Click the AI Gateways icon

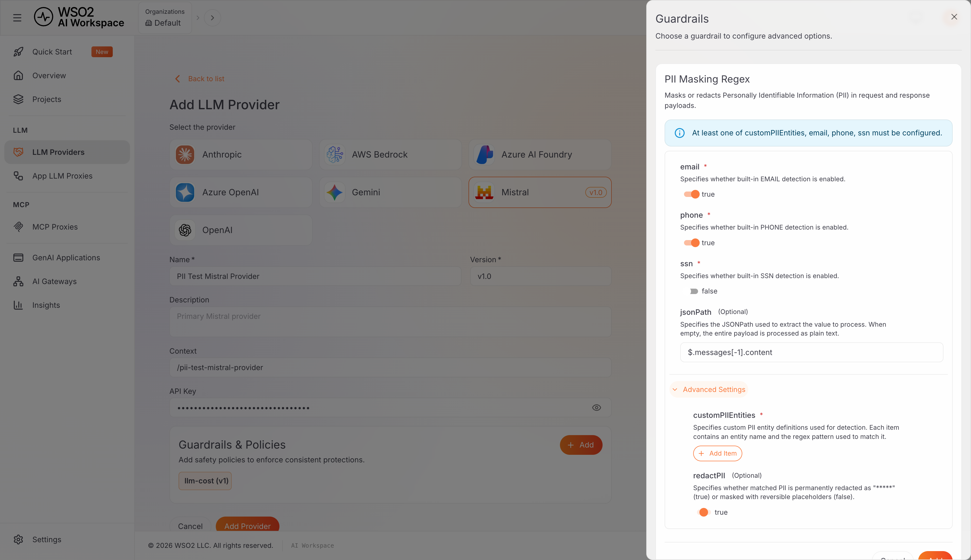[x=18, y=281]
